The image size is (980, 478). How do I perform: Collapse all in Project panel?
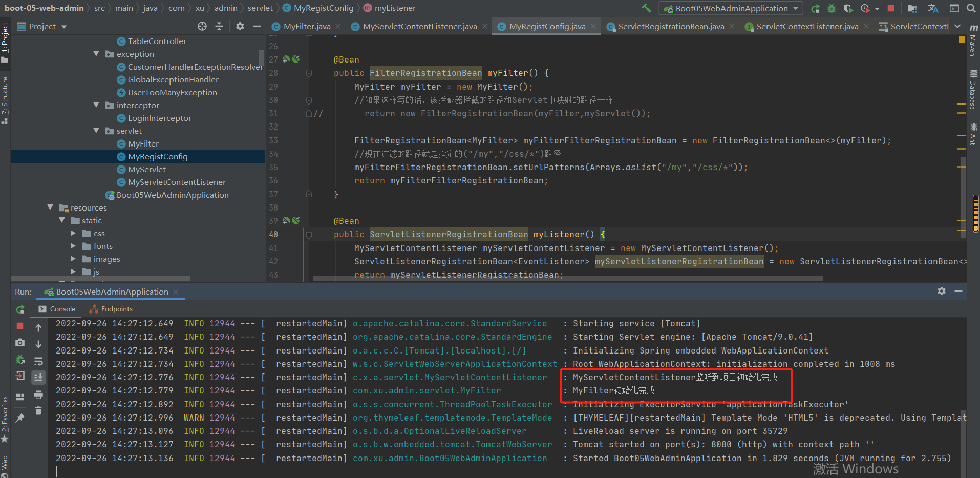tap(219, 26)
